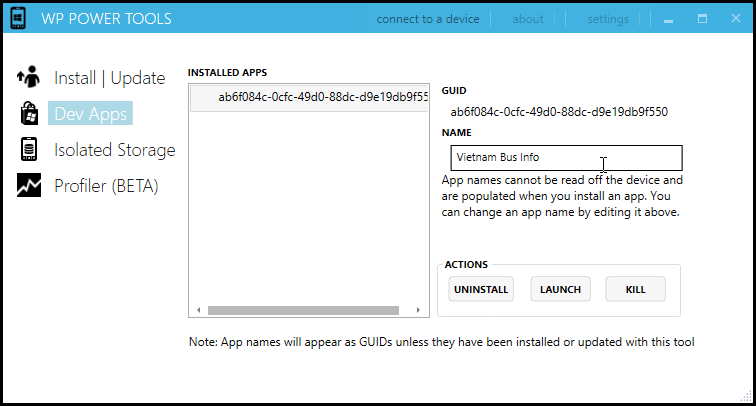The image size is (756, 406).
Task: Click connect to a device
Action: pos(427,19)
